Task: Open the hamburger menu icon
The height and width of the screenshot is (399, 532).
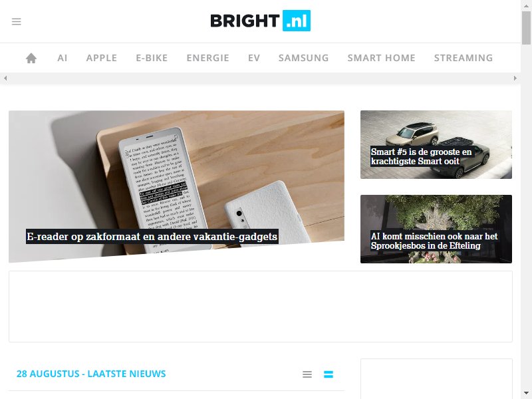Action: pos(16,22)
